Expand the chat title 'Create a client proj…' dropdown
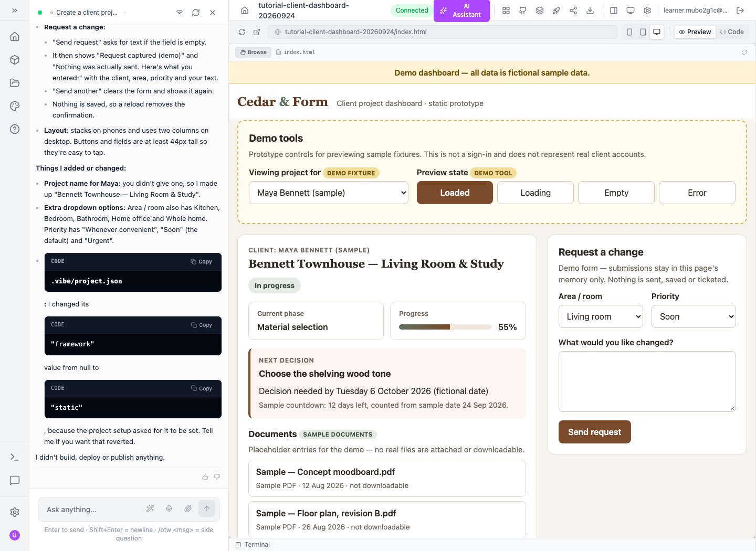Screen dimensions: 756x551 click(89, 13)
